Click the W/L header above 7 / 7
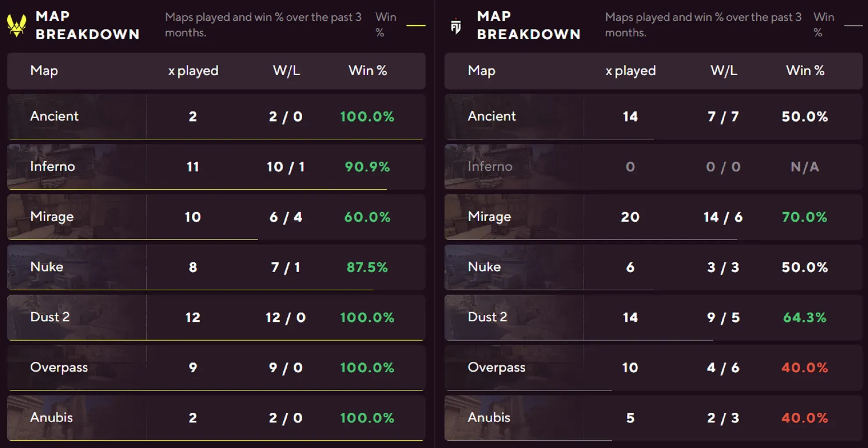 pyautogui.click(x=723, y=71)
